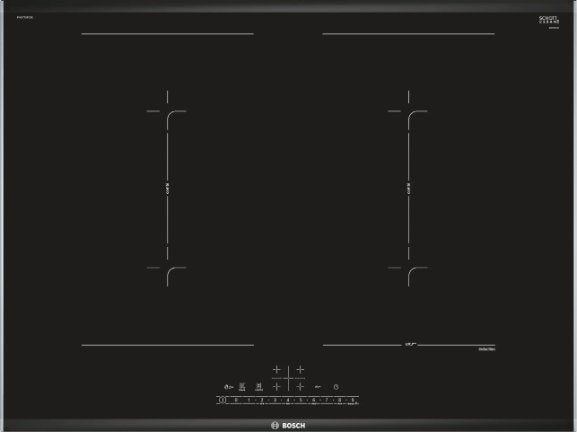Image resolution: width=577 pixels, height=434 pixels.
Task: Select the front-left cooking zone plus
Action: tap(277, 387)
